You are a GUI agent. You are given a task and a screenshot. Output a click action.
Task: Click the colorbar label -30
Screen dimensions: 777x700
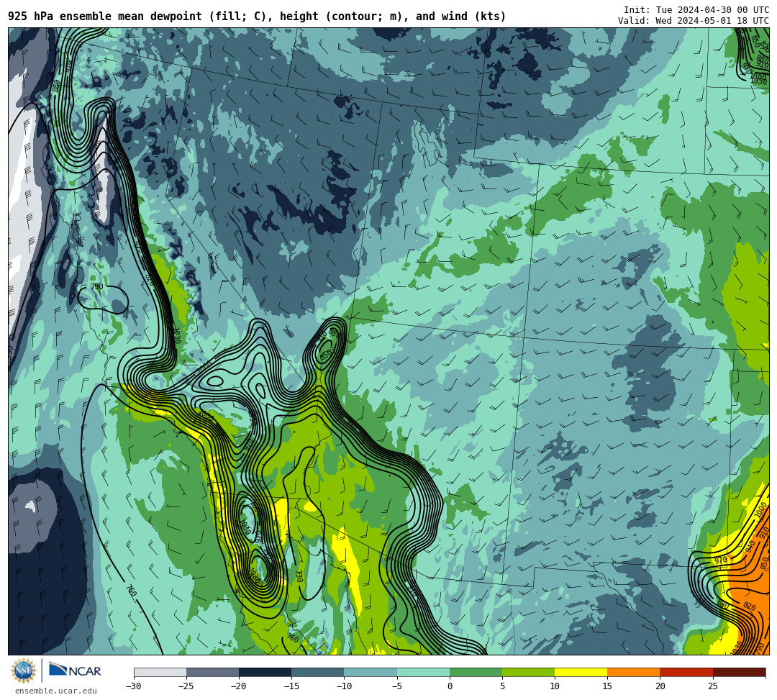[134, 686]
